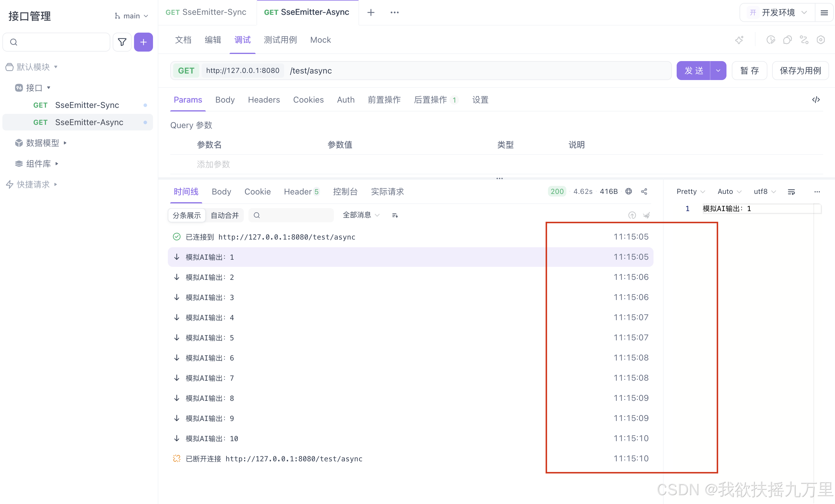Click the 保存为用例 button
This screenshot has height=504, width=835.
coord(800,71)
